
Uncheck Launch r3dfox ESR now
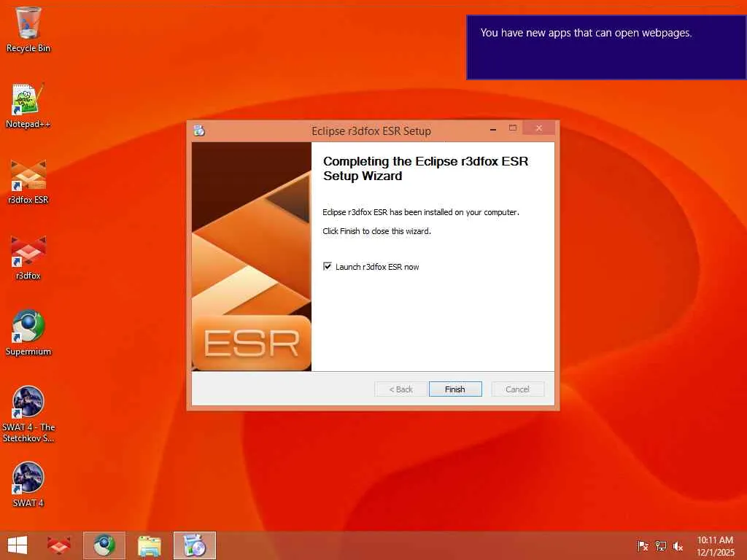pyautogui.click(x=328, y=266)
